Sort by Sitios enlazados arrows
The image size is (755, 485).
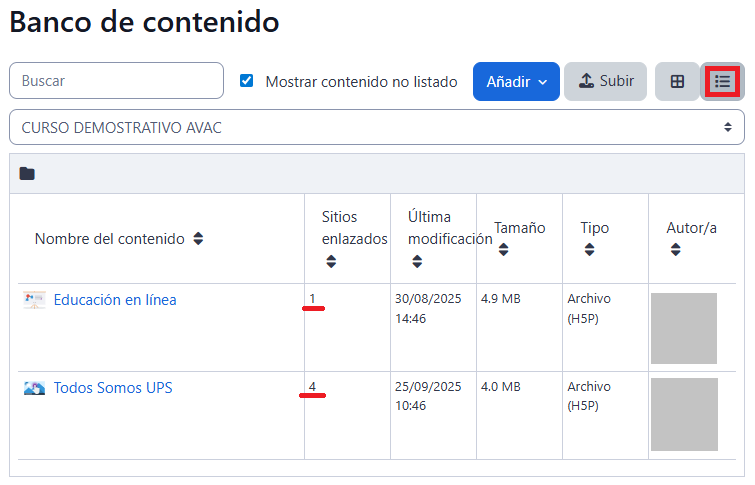pyautogui.click(x=331, y=262)
